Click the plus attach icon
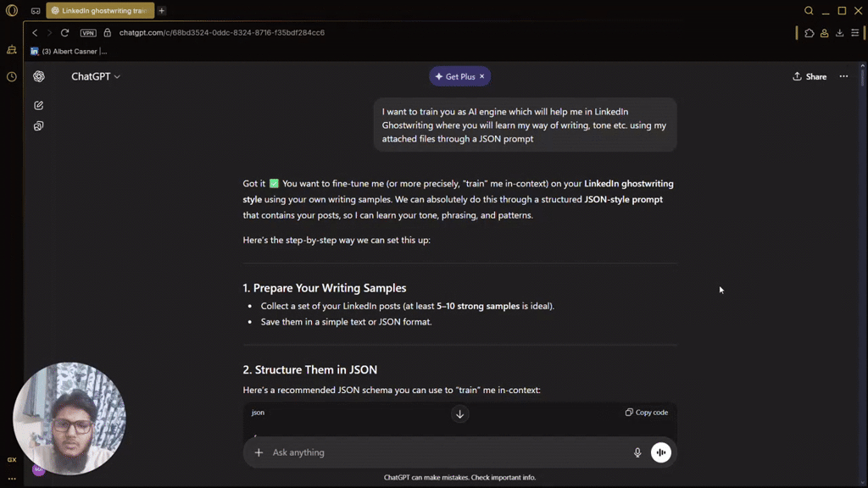The height and width of the screenshot is (488, 868). coord(259,452)
